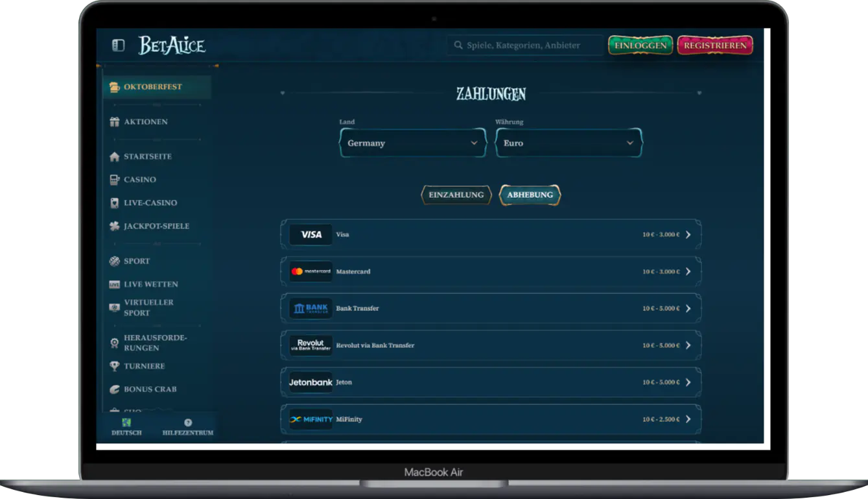Click the Registrieren button
Viewport: 868px width, 499px height.
(x=715, y=45)
